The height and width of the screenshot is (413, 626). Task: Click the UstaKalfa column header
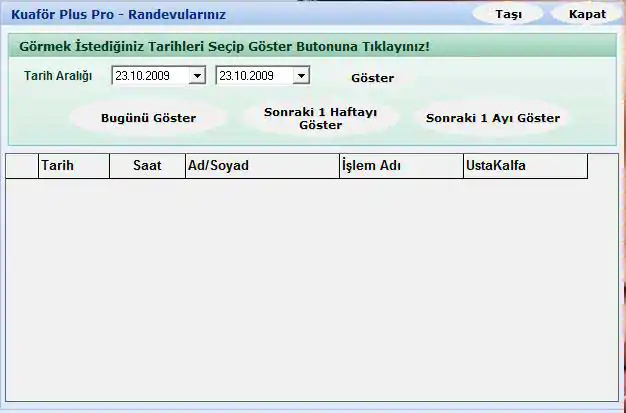pyautogui.click(x=524, y=167)
